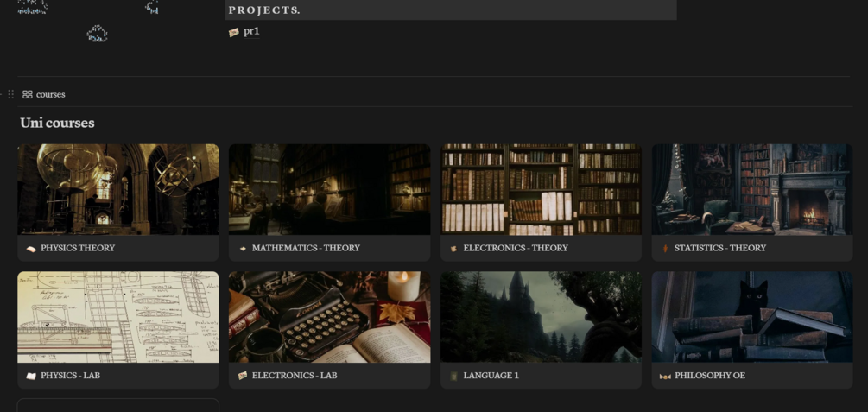Open the PHYSICS - LAB title
Screen dimensions: 868x412
point(70,376)
